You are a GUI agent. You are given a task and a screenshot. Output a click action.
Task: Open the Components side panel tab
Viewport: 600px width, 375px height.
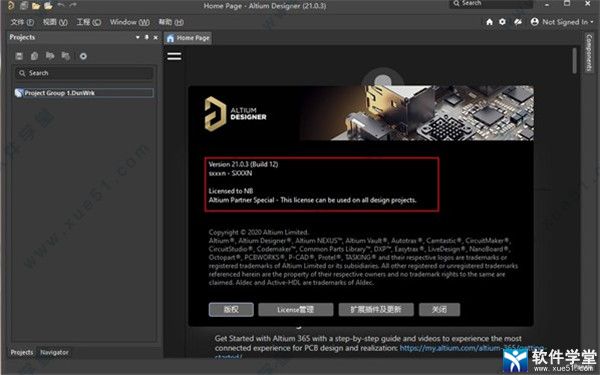tap(589, 53)
